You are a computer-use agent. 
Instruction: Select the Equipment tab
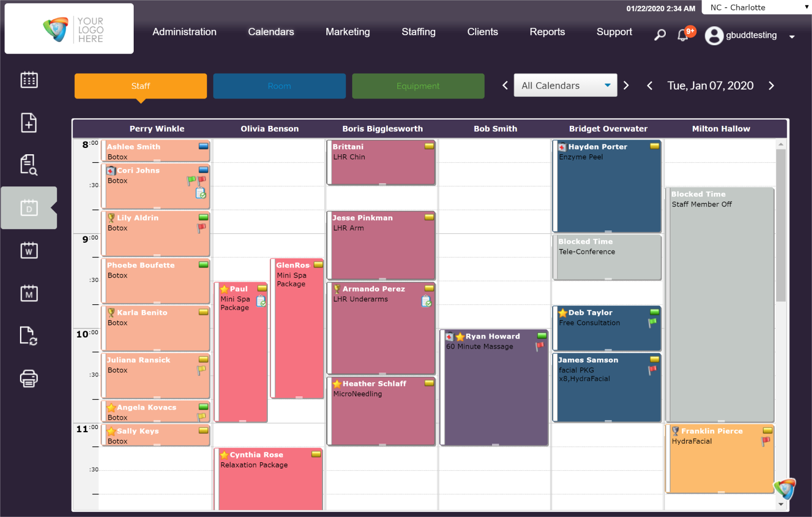[x=418, y=86]
